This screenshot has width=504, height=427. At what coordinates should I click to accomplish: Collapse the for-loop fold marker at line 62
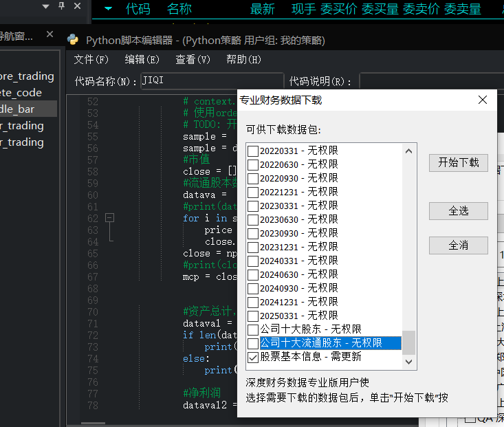click(109, 218)
